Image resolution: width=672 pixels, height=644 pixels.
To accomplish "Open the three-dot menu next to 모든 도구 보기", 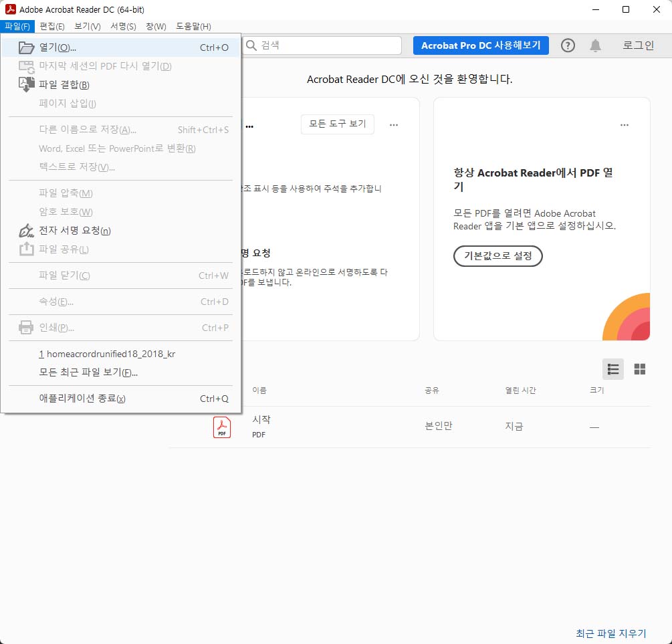I will (x=393, y=125).
